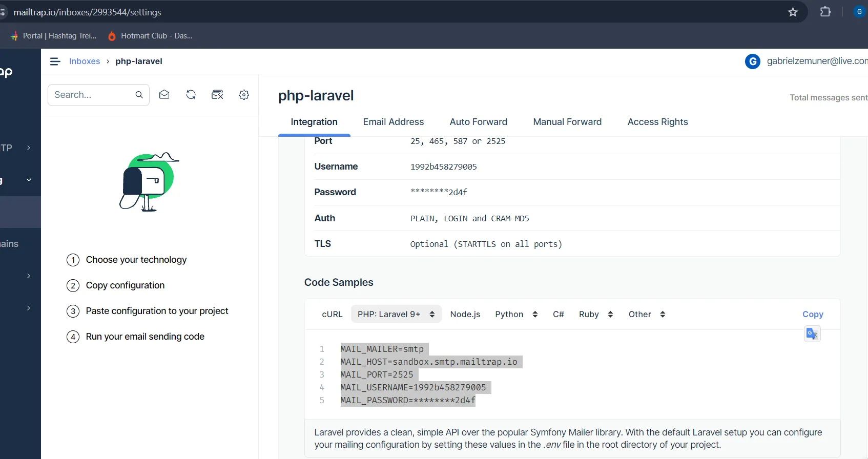
Task: Open the Access Rights tab
Action: tap(657, 122)
